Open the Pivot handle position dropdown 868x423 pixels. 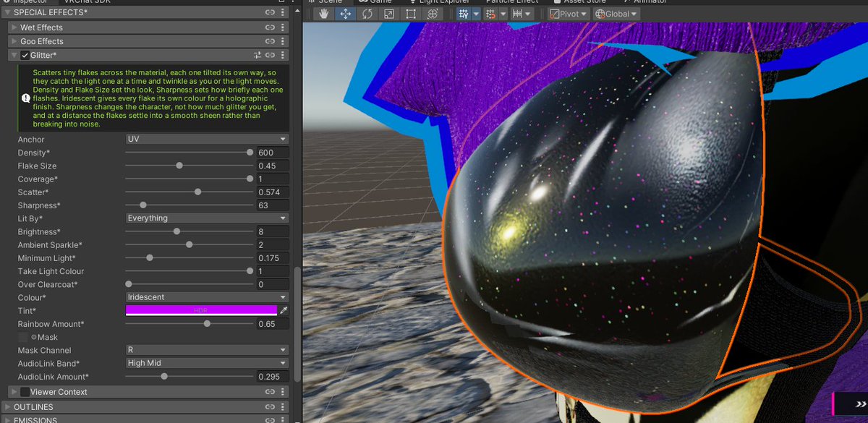[568, 14]
